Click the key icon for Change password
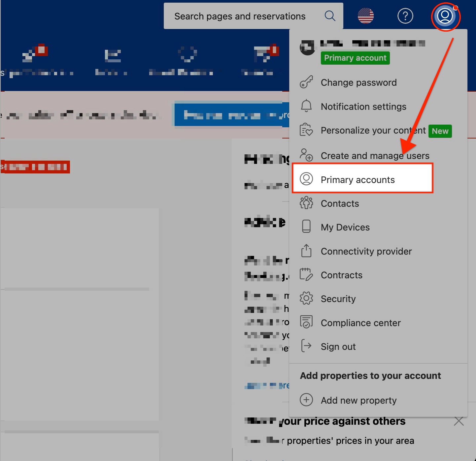476x461 pixels. tap(306, 82)
